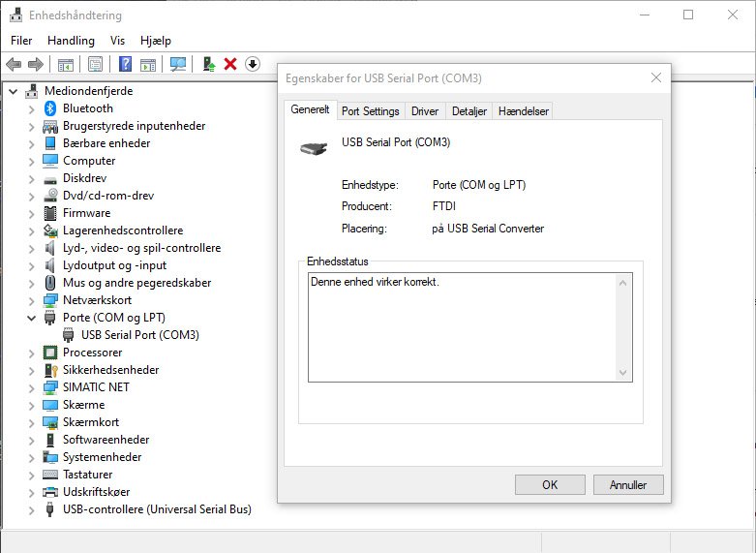Expand the Brugerstyrede inputenheder category
Screen dimensions: 756x553
(31, 127)
